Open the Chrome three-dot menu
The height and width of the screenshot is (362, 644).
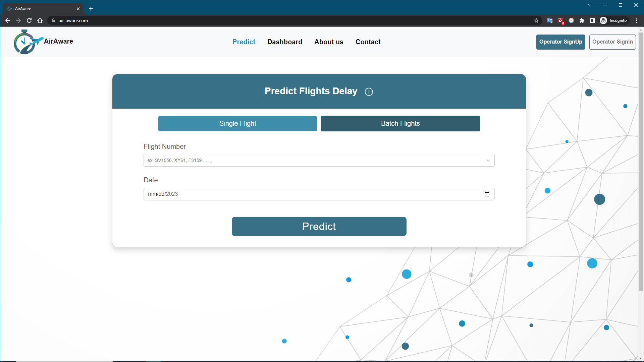click(x=636, y=20)
